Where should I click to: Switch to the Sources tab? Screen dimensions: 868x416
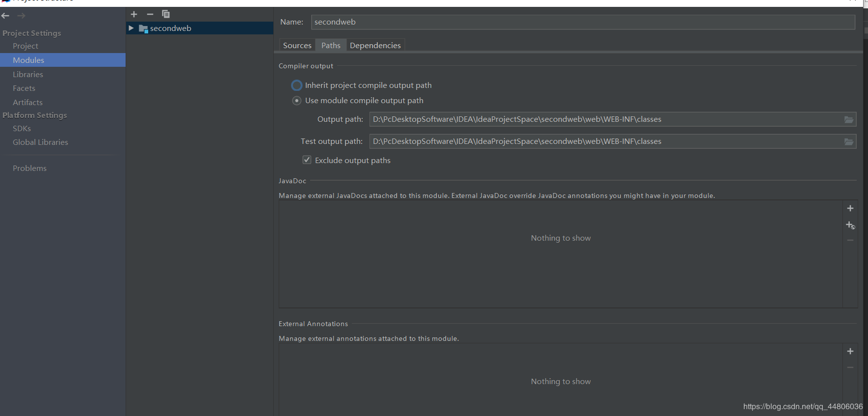297,45
